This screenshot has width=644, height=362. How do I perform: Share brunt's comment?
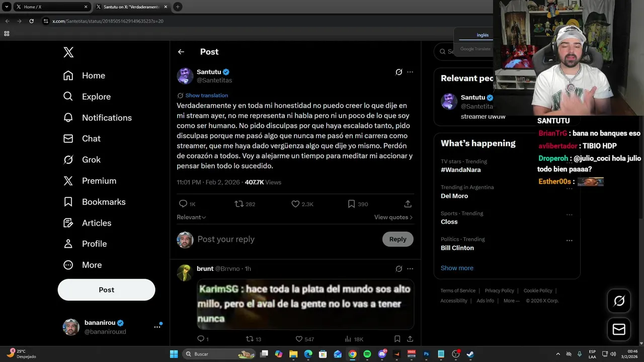point(410,339)
